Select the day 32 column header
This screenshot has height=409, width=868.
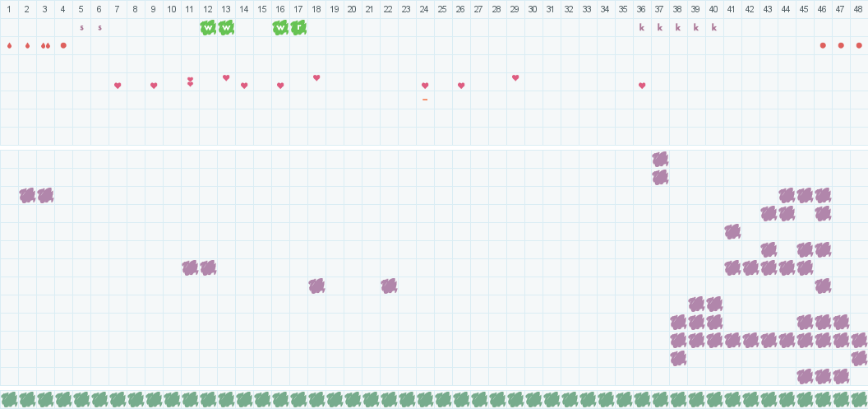pyautogui.click(x=570, y=9)
